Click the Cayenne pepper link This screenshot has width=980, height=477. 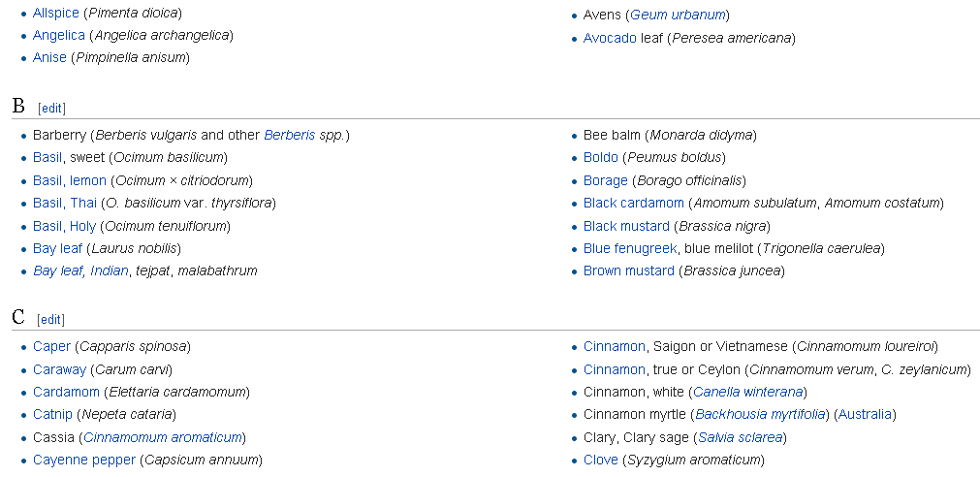click(x=84, y=461)
